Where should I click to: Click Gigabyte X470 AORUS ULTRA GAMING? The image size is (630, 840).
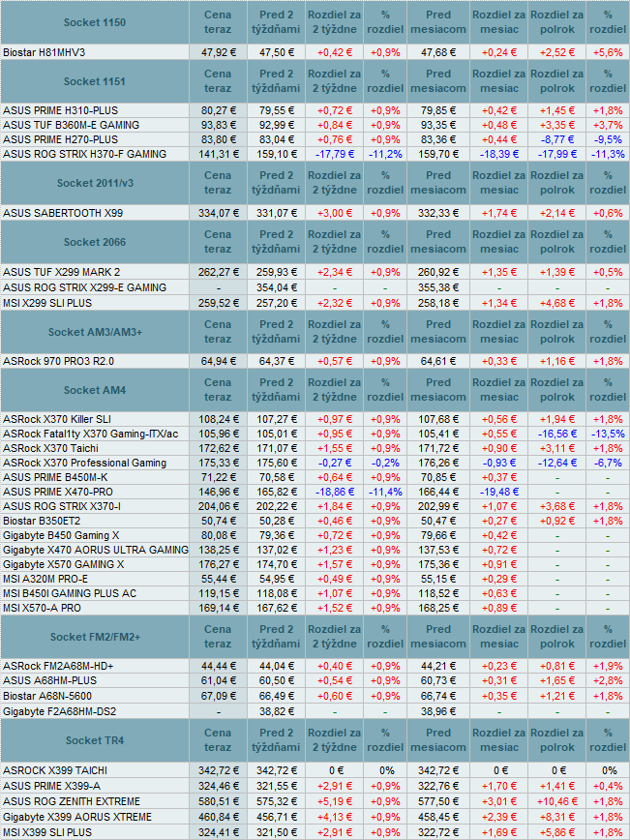click(x=96, y=550)
